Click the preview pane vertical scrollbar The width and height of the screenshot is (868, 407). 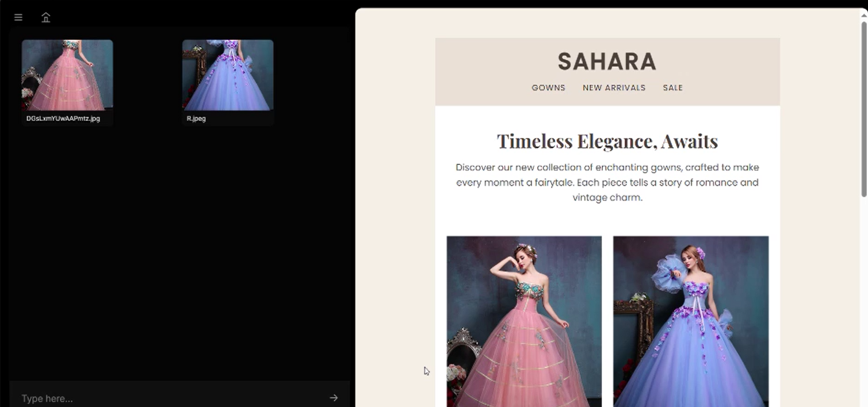(863, 109)
